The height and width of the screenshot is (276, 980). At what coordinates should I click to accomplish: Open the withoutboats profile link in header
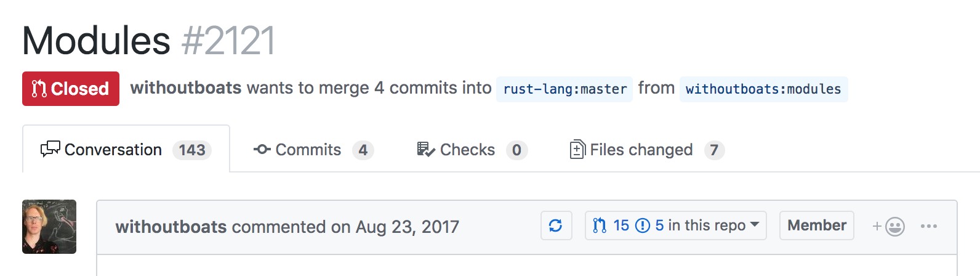pos(186,88)
